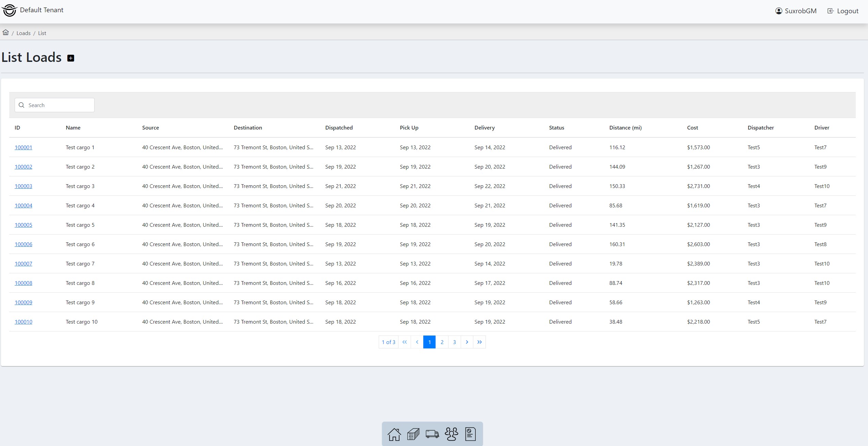The width and height of the screenshot is (868, 446).
Task: Open the SuxrobGM user profile
Action: [796, 11]
